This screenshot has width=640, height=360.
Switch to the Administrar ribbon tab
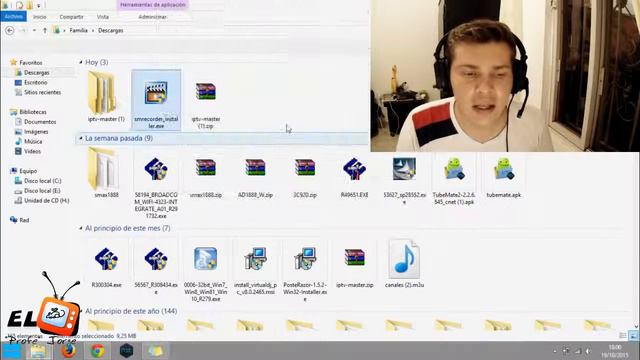point(152,17)
